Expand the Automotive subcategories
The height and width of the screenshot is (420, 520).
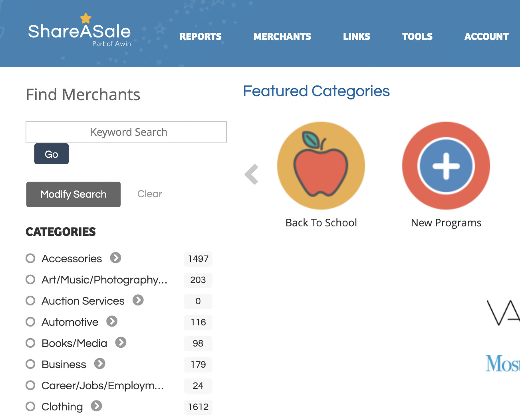click(112, 321)
